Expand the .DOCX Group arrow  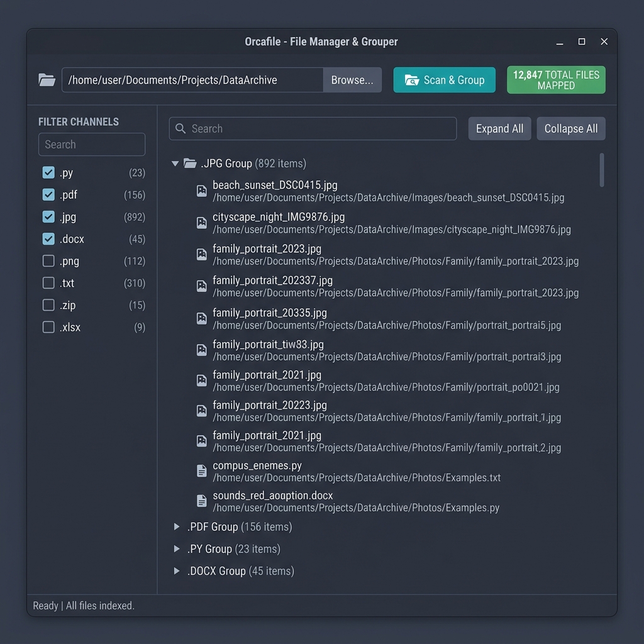177,571
